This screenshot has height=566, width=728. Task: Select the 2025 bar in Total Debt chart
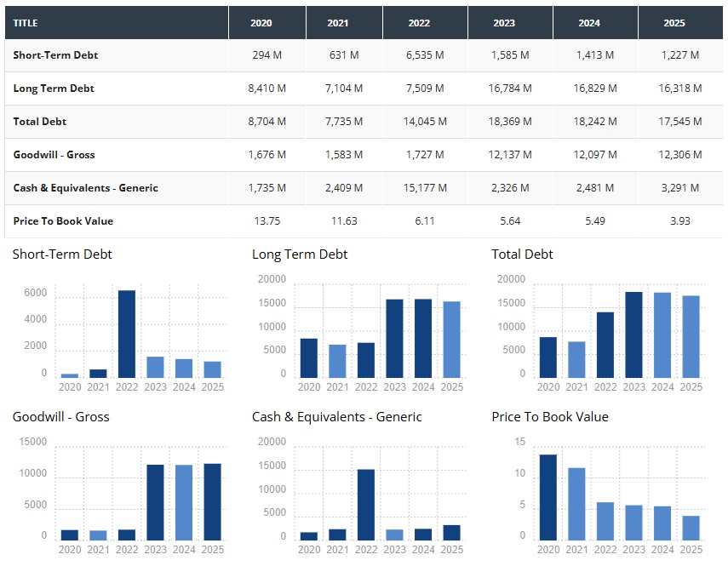691,337
